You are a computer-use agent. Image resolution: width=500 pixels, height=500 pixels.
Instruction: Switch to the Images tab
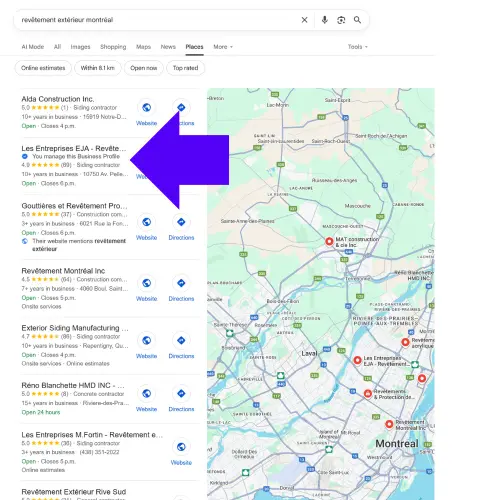(x=80, y=47)
